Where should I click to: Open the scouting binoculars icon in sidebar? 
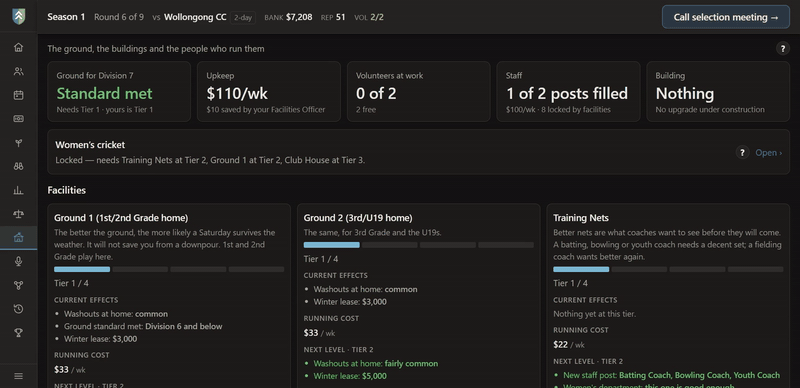click(x=18, y=166)
